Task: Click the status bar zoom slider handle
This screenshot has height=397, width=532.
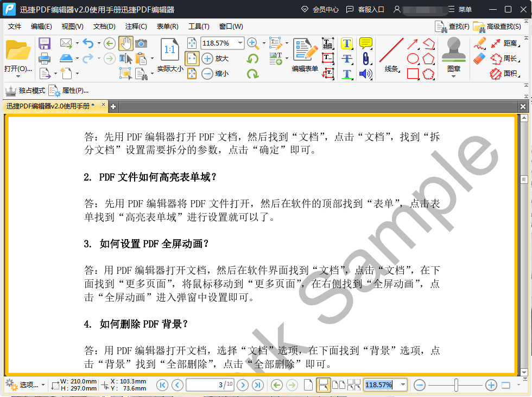Action: click(x=457, y=385)
